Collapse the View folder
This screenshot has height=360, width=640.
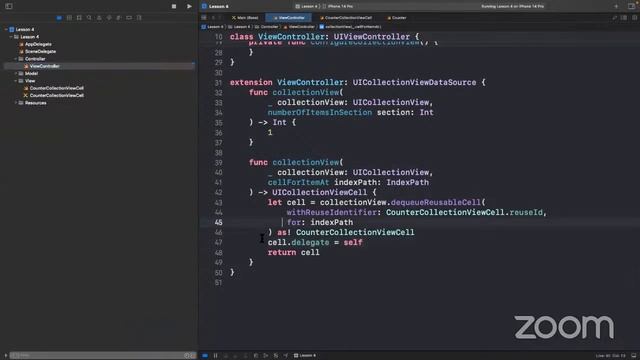[x=16, y=81]
